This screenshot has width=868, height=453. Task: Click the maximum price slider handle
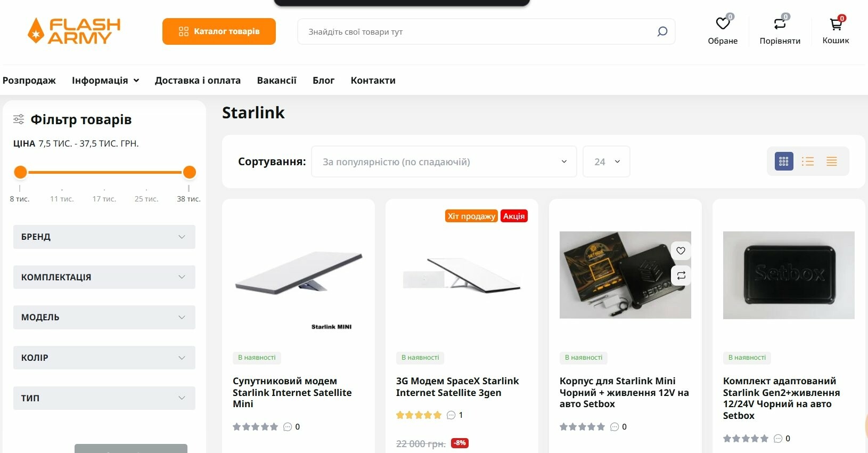[190, 172]
